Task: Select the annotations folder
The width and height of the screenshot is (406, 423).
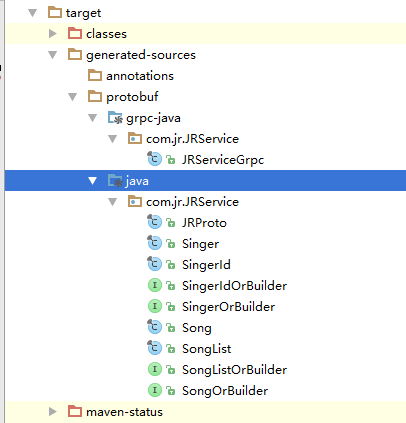Action: click(140, 76)
